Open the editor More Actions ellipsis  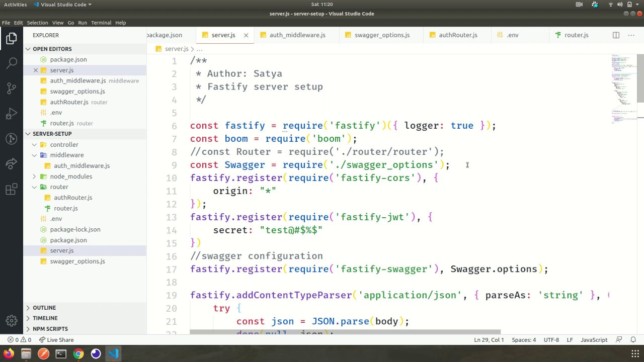pyautogui.click(x=631, y=35)
